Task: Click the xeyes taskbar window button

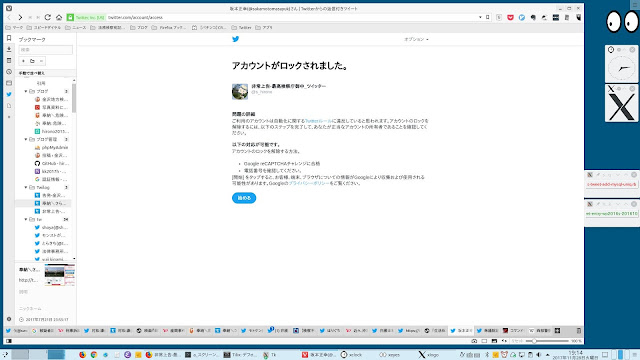Action: pyautogui.click(x=390, y=355)
